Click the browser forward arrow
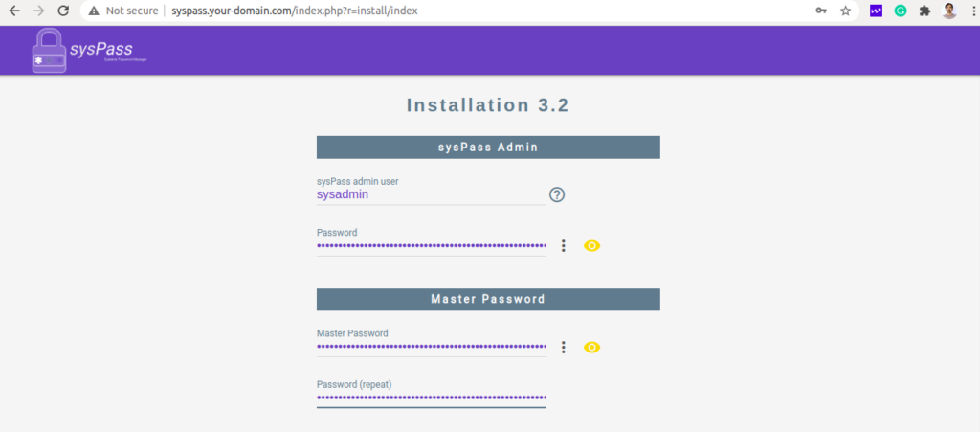The image size is (980, 432). [38, 11]
